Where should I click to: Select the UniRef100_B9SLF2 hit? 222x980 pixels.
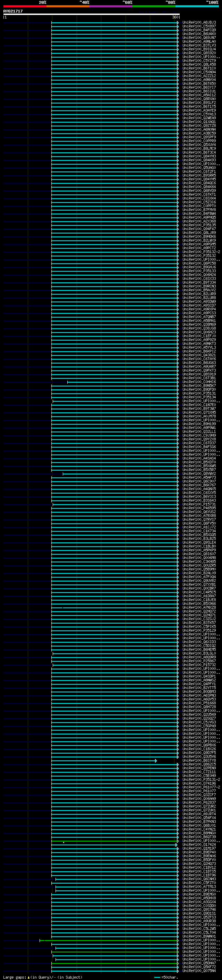[199, 103]
